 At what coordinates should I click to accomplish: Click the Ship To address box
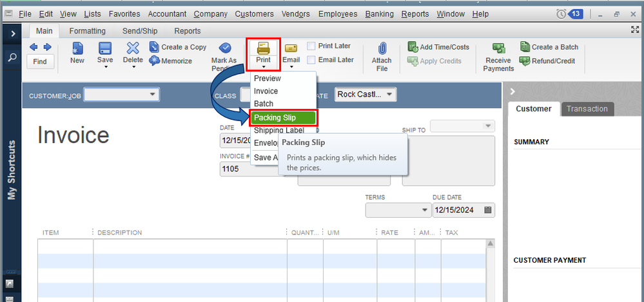pyautogui.click(x=449, y=161)
